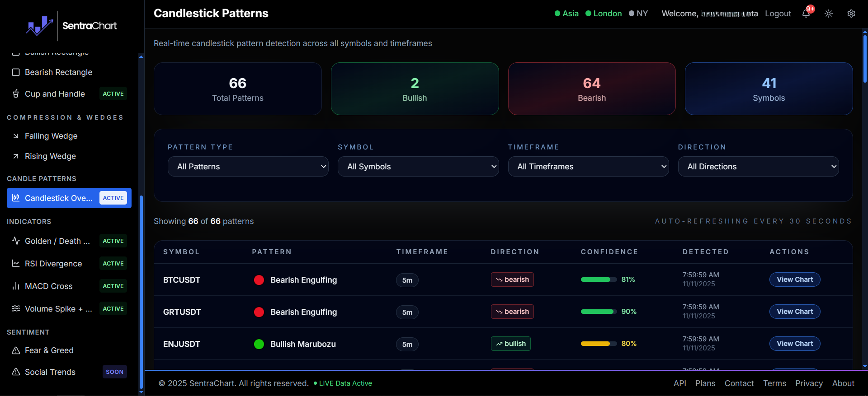Screen dimensions: 868x396
Task: Toggle light theme with the sun icon
Action: tap(829, 14)
